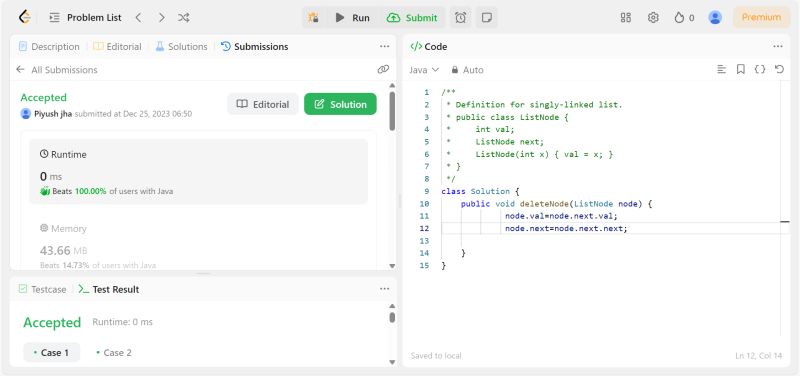
Task: Submit the solution
Action: tap(412, 17)
